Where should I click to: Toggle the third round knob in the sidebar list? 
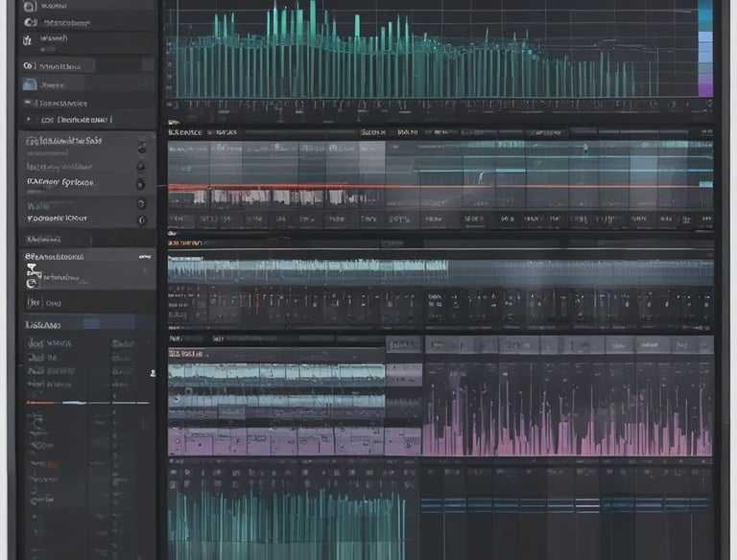[140, 185]
